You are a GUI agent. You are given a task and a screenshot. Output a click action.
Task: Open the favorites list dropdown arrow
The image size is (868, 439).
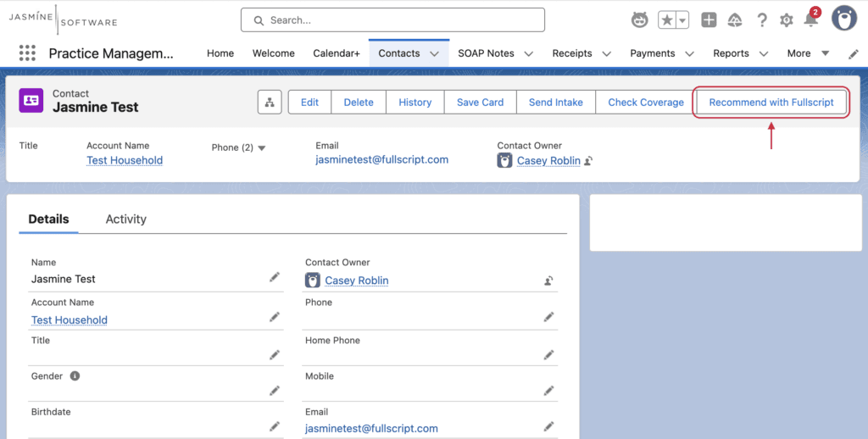[682, 20]
